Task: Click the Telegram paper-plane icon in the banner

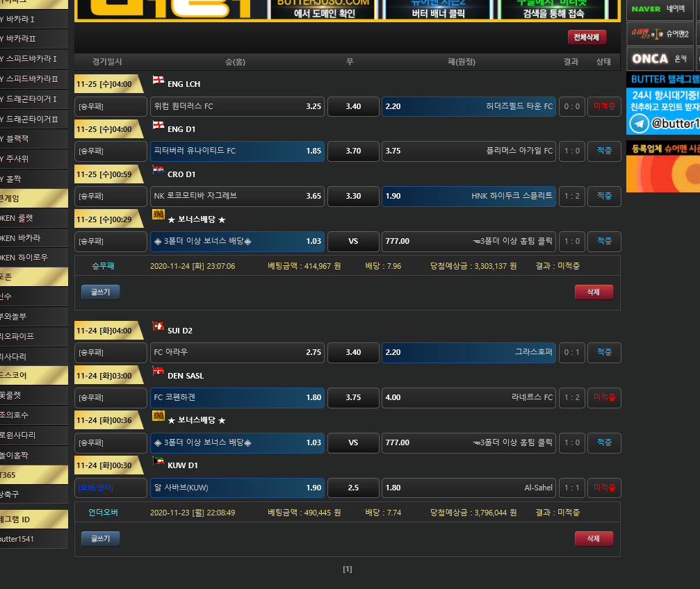Action: pyautogui.click(x=637, y=124)
